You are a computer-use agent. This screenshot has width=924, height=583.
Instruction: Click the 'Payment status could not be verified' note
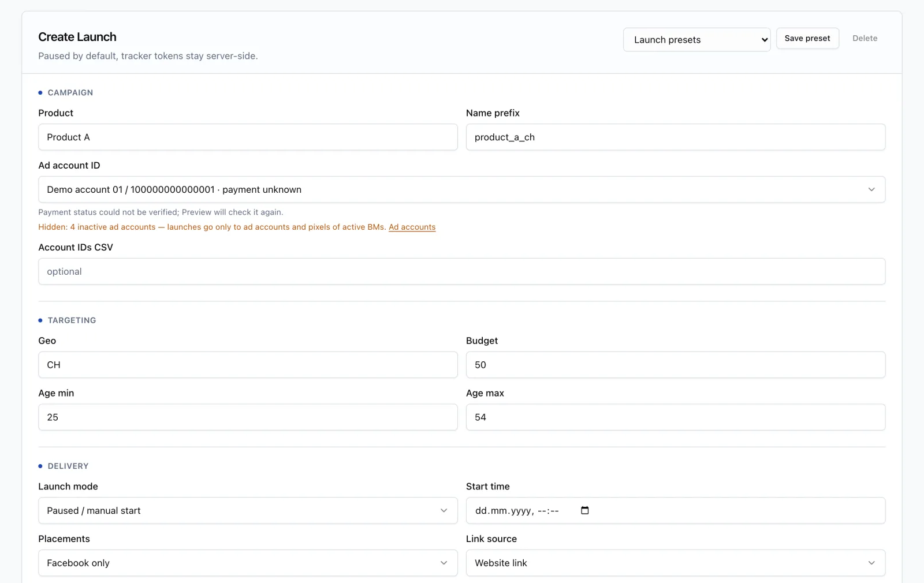pos(161,212)
